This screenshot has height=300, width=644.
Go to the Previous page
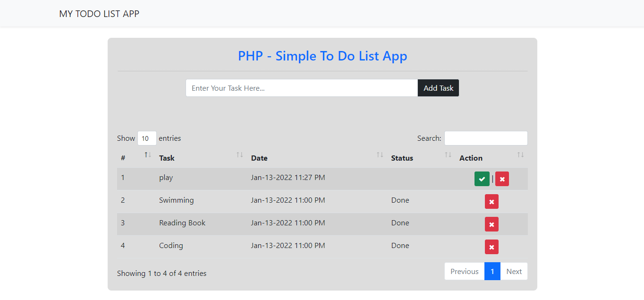point(464,271)
